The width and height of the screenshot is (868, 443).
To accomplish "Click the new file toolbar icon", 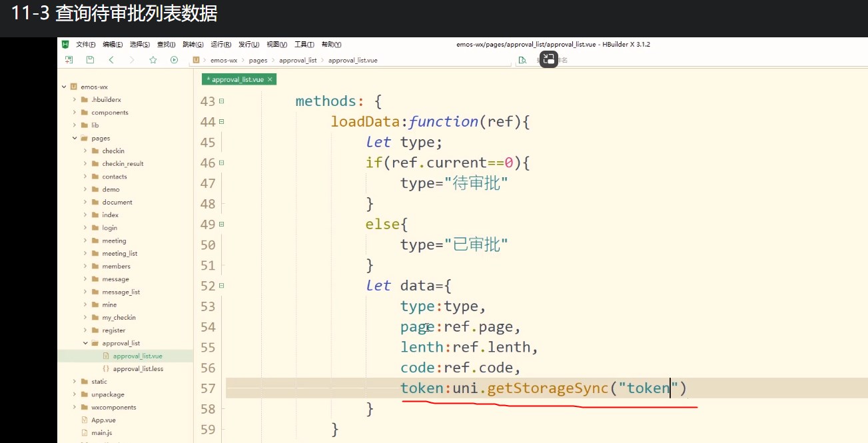I will (69, 60).
